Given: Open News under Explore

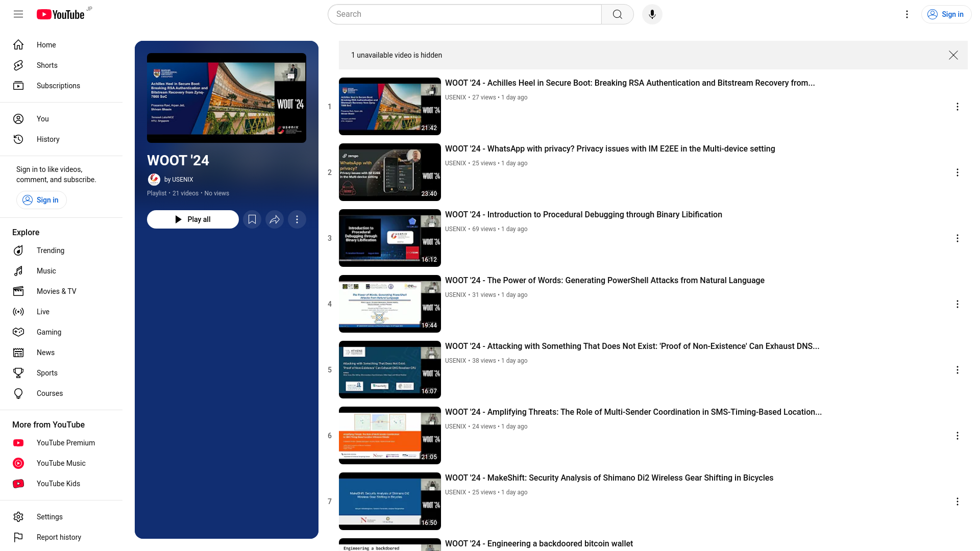Looking at the screenshot, I should point(61,353).
